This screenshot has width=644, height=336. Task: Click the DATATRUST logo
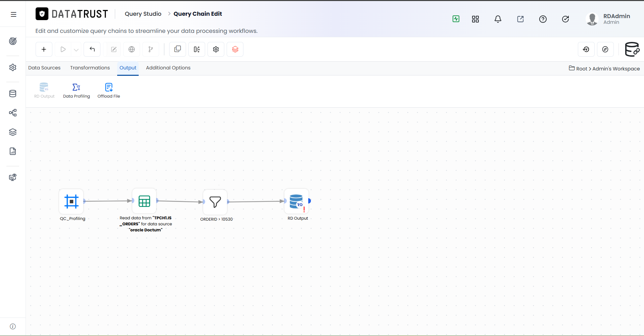point(72,14)
